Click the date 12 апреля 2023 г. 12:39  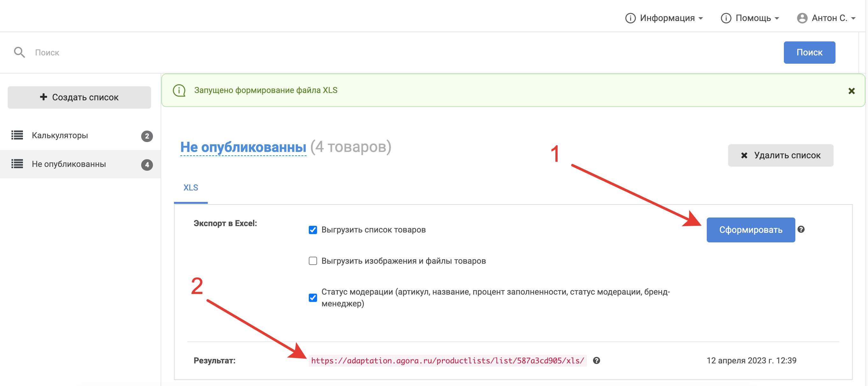[x=751, y=361]
